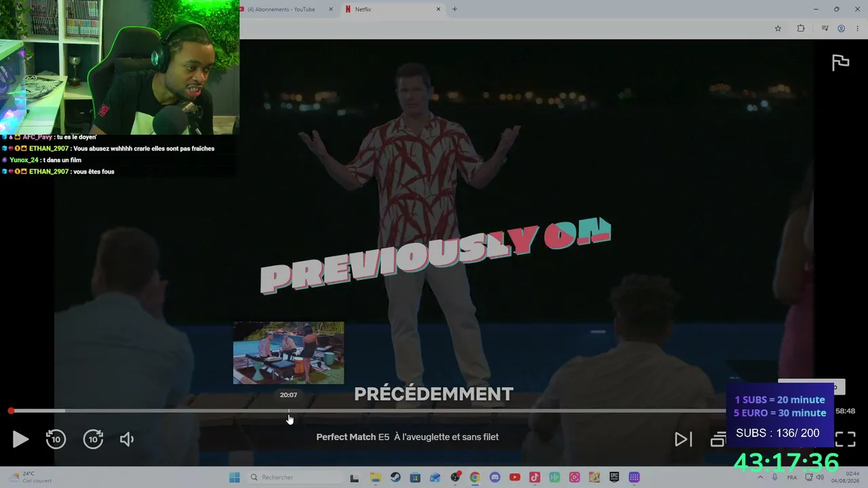Image resolution: width=868 pixels, height=488 pixels.
Task: Open Discord from the taskbar
Action: 494,477
